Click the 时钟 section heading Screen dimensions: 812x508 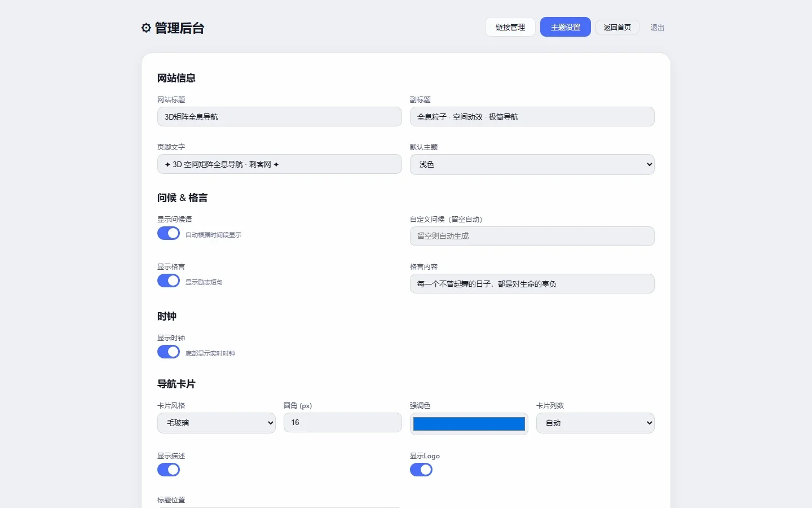click(167, 316)
